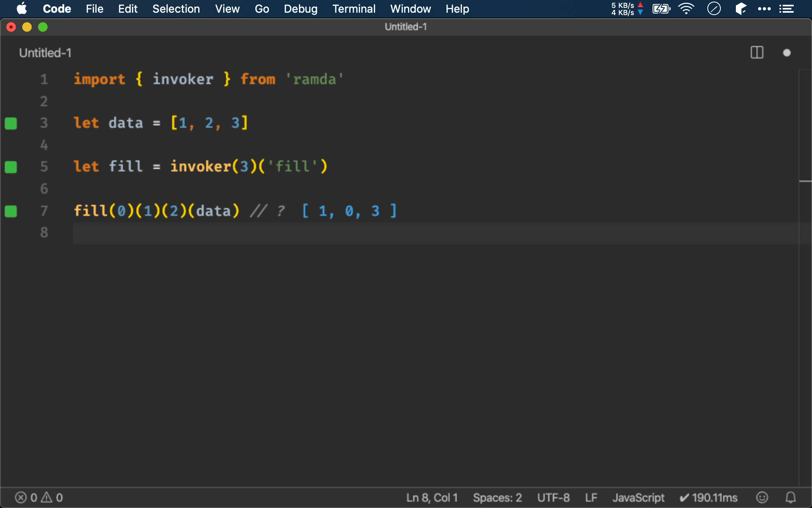Click the Quokka 190.11ms timing status
The width and height of the screenshot is (812, 508).
coord(709,497)
